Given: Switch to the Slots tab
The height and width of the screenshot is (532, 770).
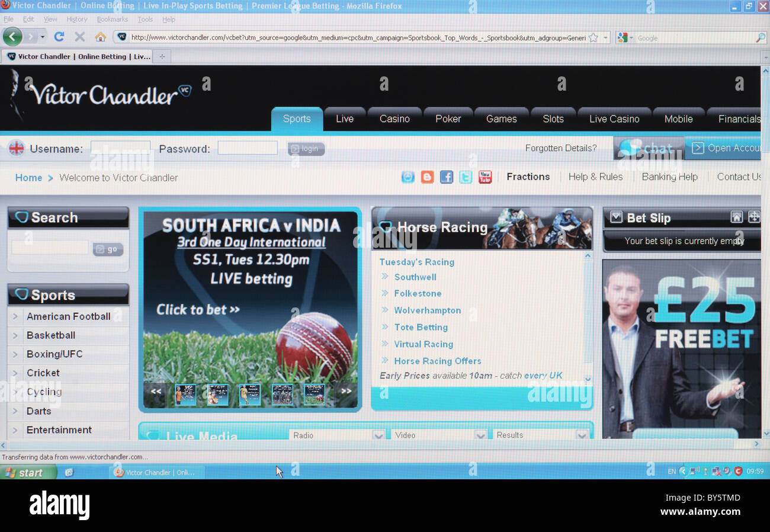Looking at the screenshot, I should [x=553, y=119].
